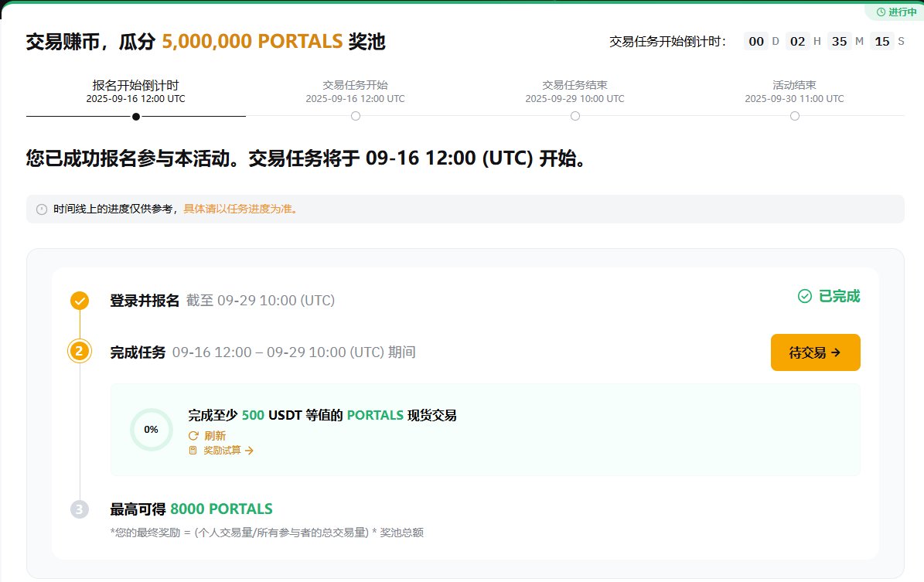Click the countdown days value 00
Viewport: 924px width, 582px height.
[756, 41]
